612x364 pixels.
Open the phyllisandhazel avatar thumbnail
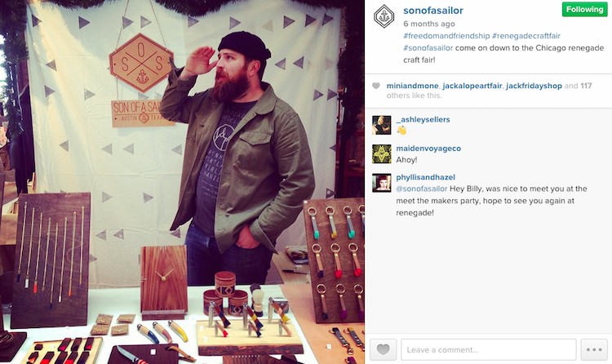click(x=381, y=183)
